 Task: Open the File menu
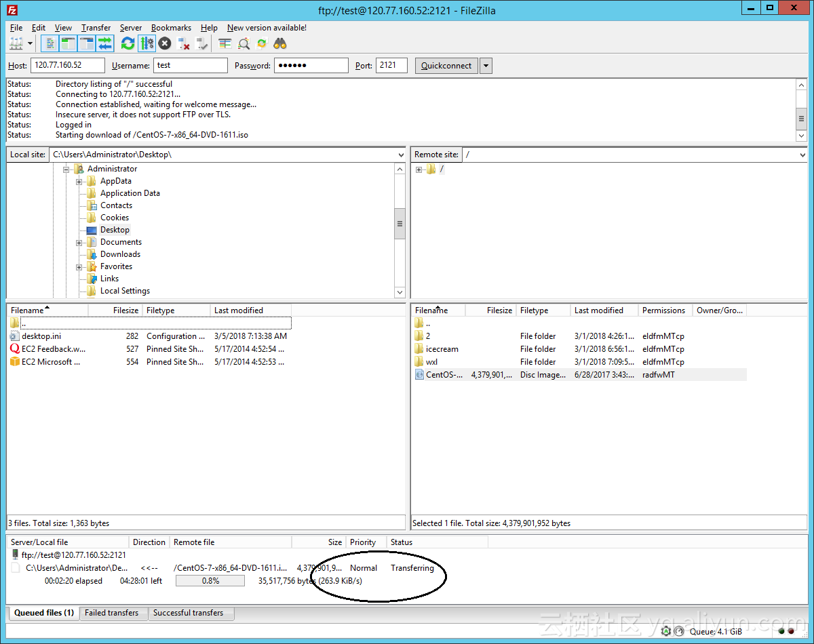click(16, 28)
